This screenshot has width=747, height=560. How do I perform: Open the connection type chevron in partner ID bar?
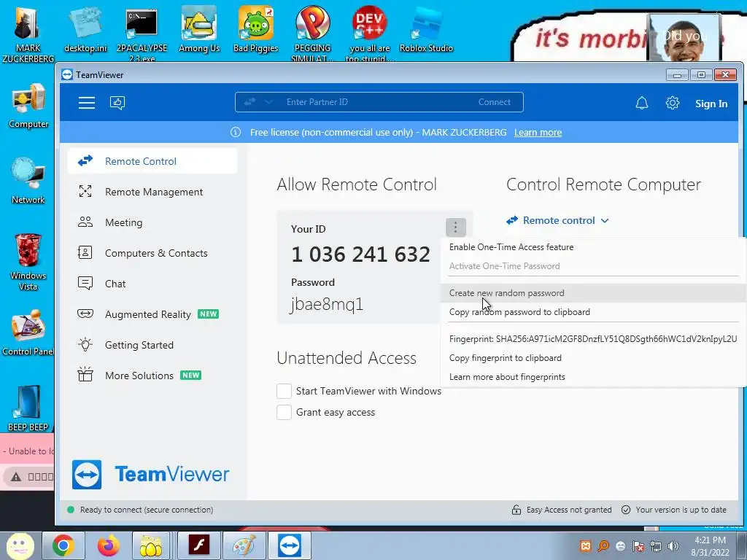(268, 102)
